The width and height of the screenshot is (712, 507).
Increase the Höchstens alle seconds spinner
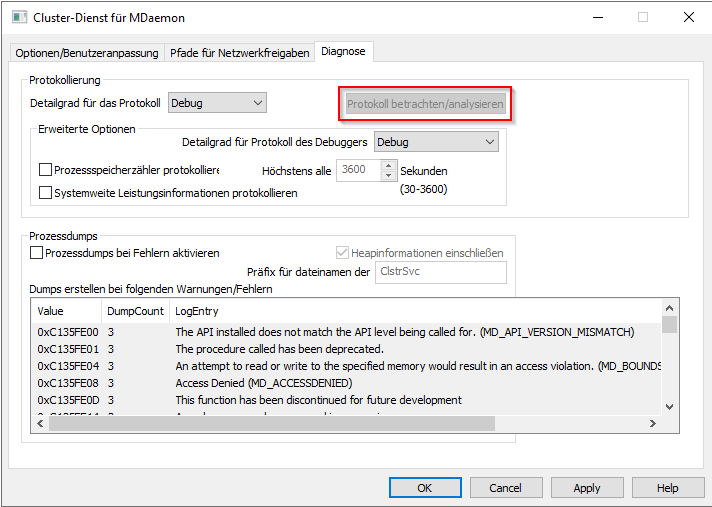[x=390, y=165]
